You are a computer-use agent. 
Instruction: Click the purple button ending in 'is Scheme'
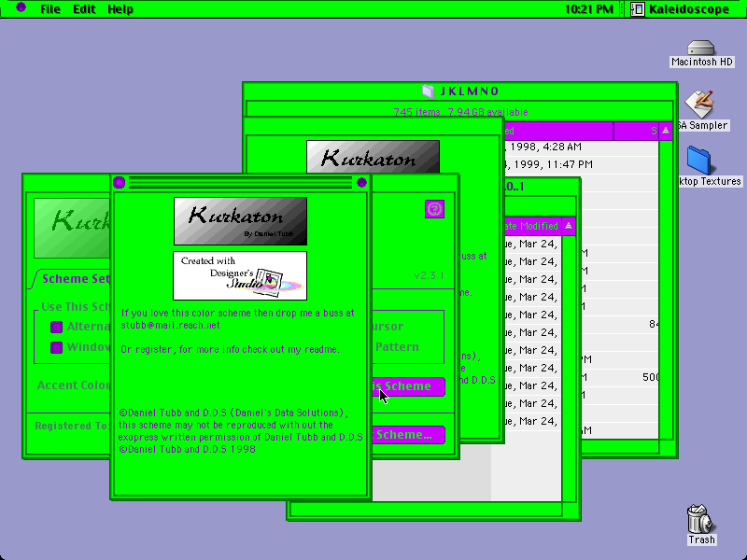(x=408, y=386)
